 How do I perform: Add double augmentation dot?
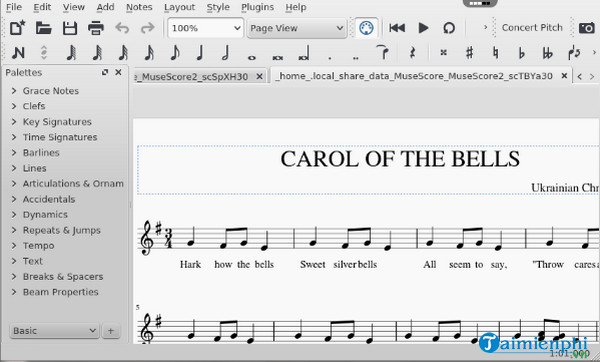tap(356, 58)
